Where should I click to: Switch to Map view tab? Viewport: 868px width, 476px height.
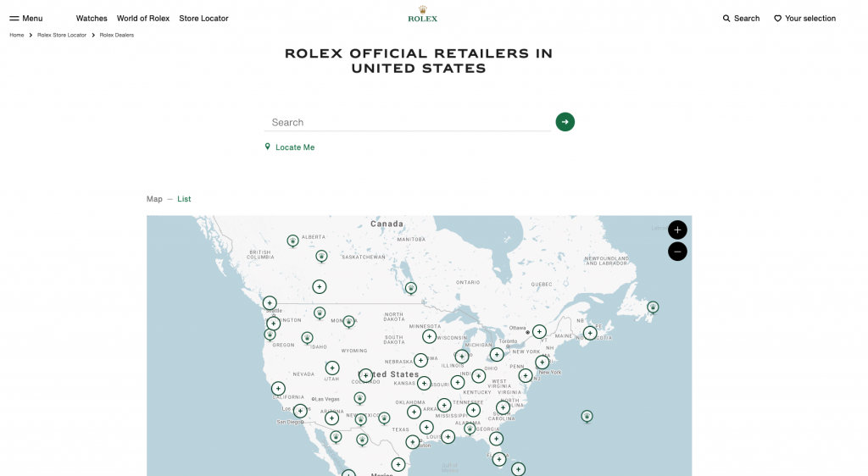(x=154, y=199)
